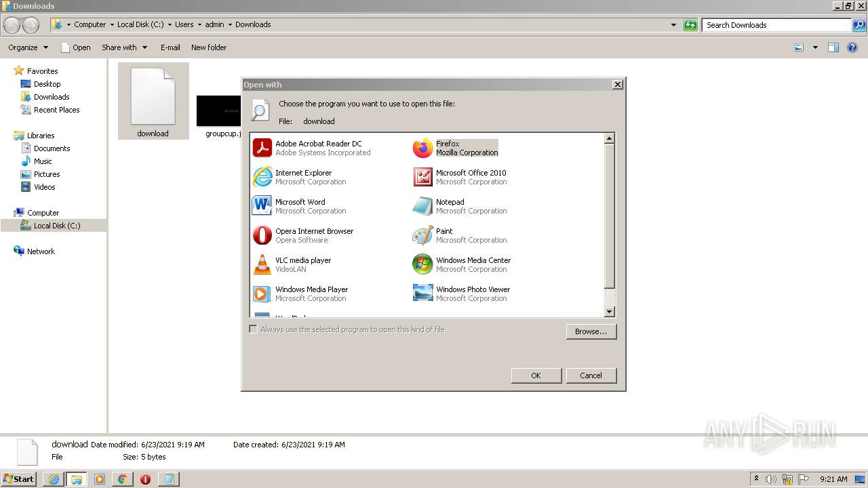Launch Chrome from the taskbar

click(122, 479)
